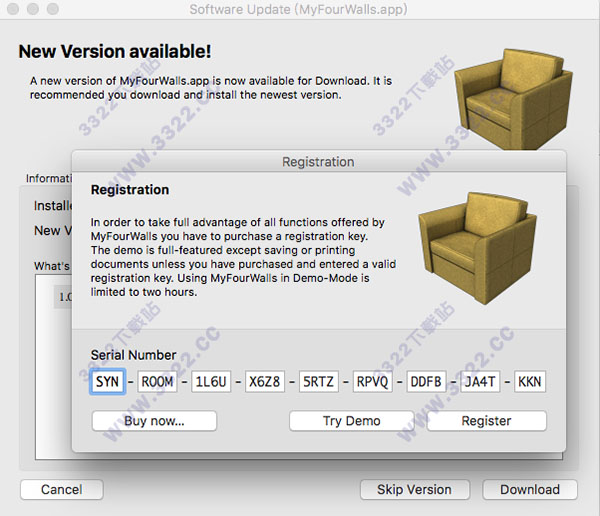Click the Buy now... button
The image size is (600, 516).
pyautogui.click(x=154, y=421)
